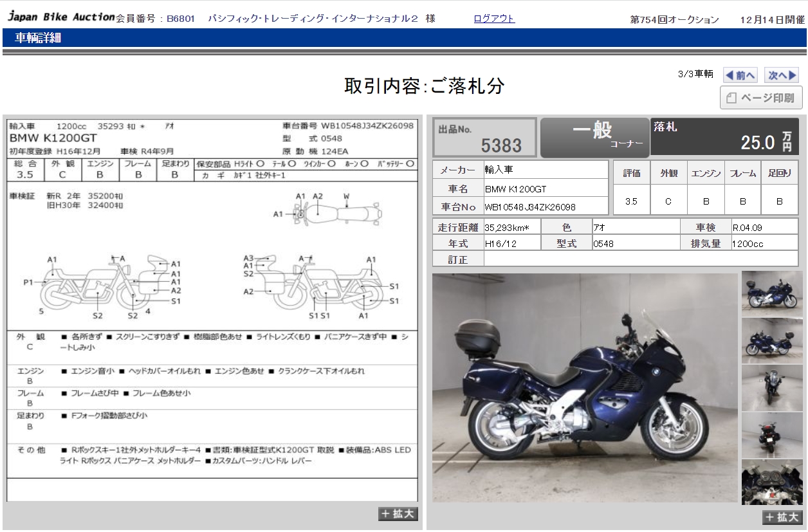Select the instrument cluster thumbnail
Viewport: 808px width, 532px height.
772,482
